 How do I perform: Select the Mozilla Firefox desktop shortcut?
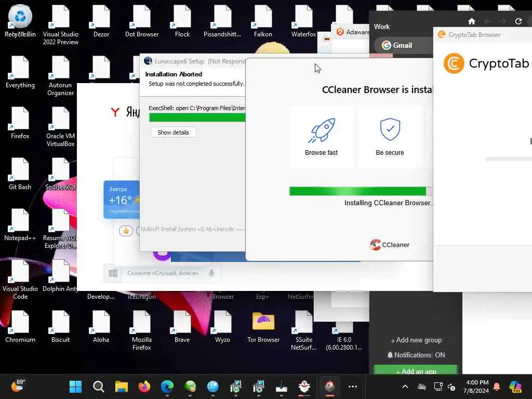point(142,330)
